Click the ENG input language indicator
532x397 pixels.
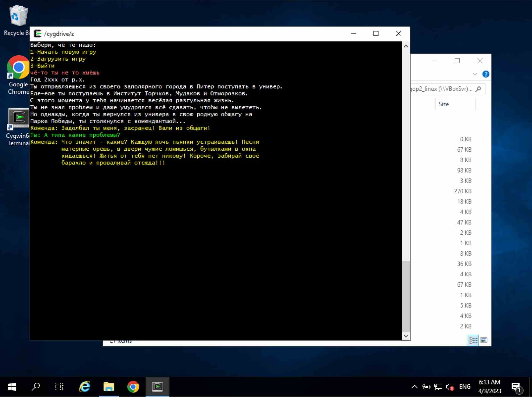point(465,387)
